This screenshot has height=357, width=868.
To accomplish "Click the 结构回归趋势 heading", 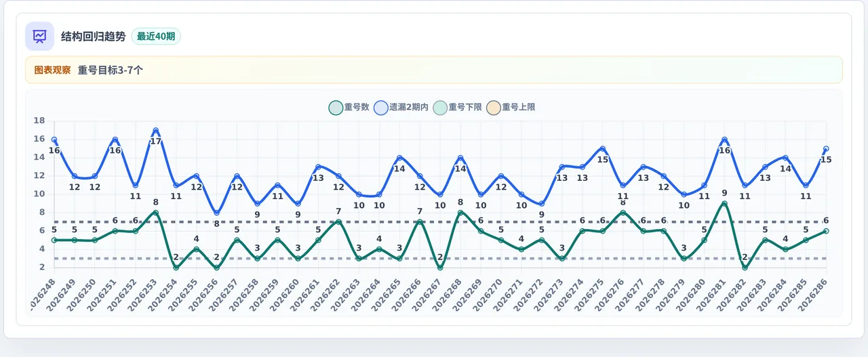I will 93,37.
